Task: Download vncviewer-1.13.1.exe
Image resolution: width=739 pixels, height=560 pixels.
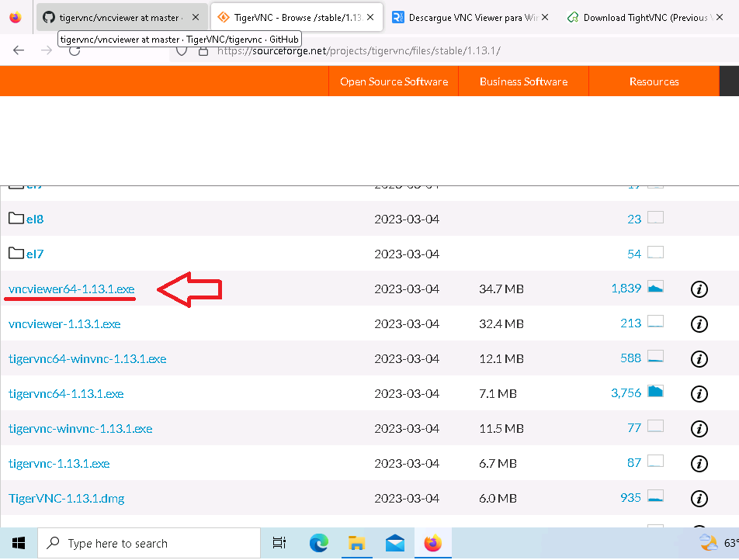Action: click(x=64, y=323)
